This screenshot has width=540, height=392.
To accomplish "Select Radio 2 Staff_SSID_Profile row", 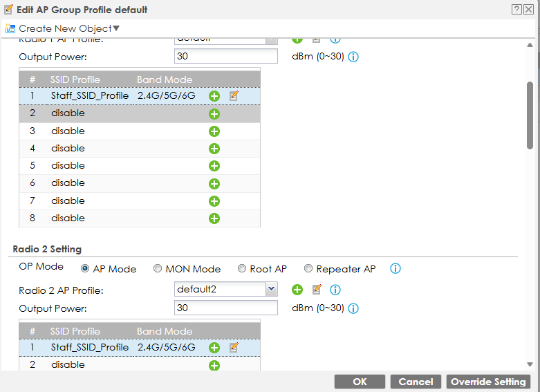I will coord(140,348).
